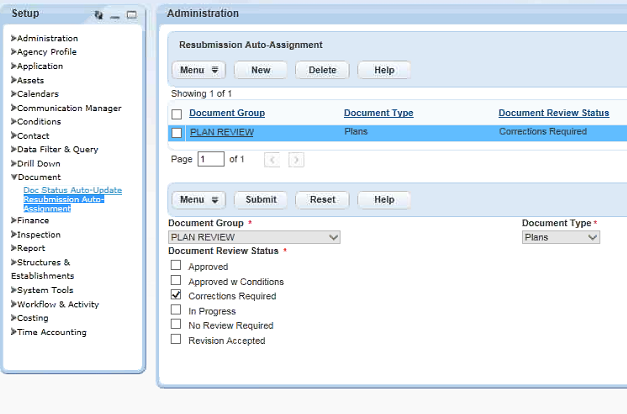Go to next page arrow
The height and width of the screenshot is (414, 627).
coord(296,159)
